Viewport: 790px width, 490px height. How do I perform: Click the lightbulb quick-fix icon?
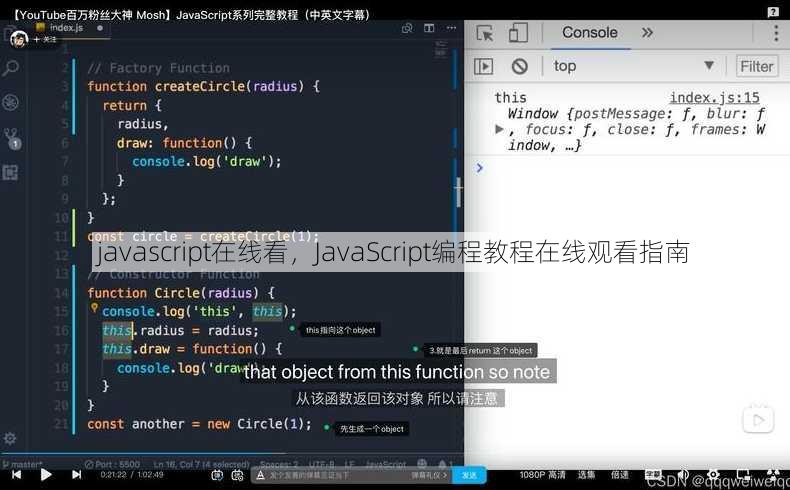pos(94,308)
